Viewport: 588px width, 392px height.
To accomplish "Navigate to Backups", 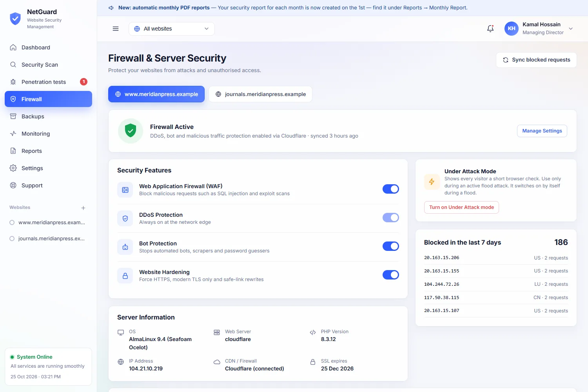I will [x=48, y=116].
